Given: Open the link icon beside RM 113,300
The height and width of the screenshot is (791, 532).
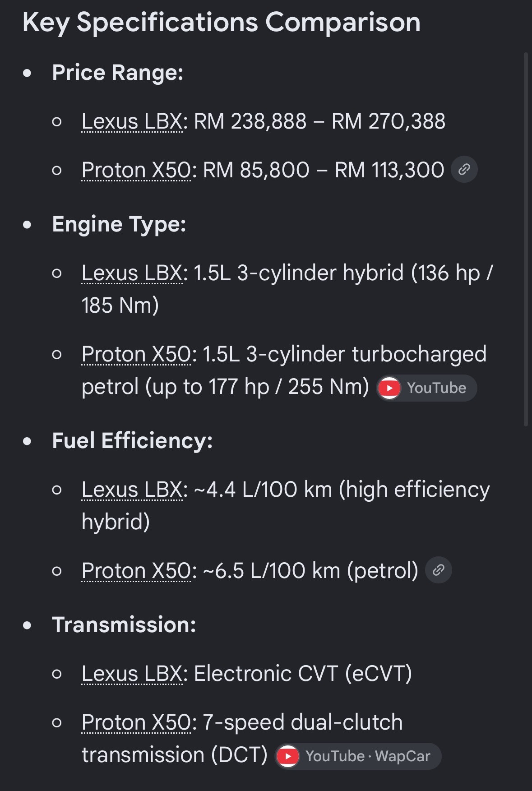Looking at the screenshot, I should (464, 170).
